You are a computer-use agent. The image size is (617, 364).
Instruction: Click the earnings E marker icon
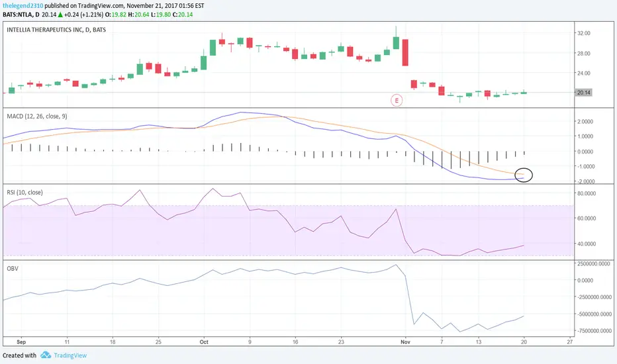point(397,101)
